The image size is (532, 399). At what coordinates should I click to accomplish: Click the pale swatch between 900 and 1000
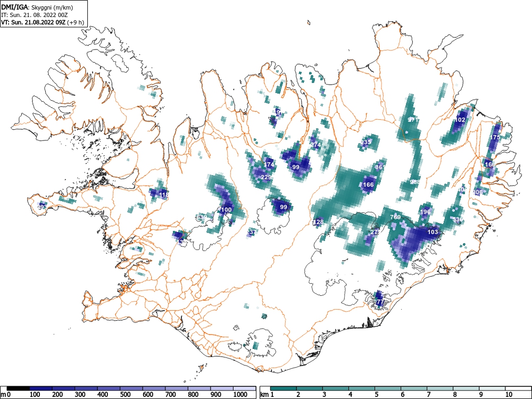point(222,388)
